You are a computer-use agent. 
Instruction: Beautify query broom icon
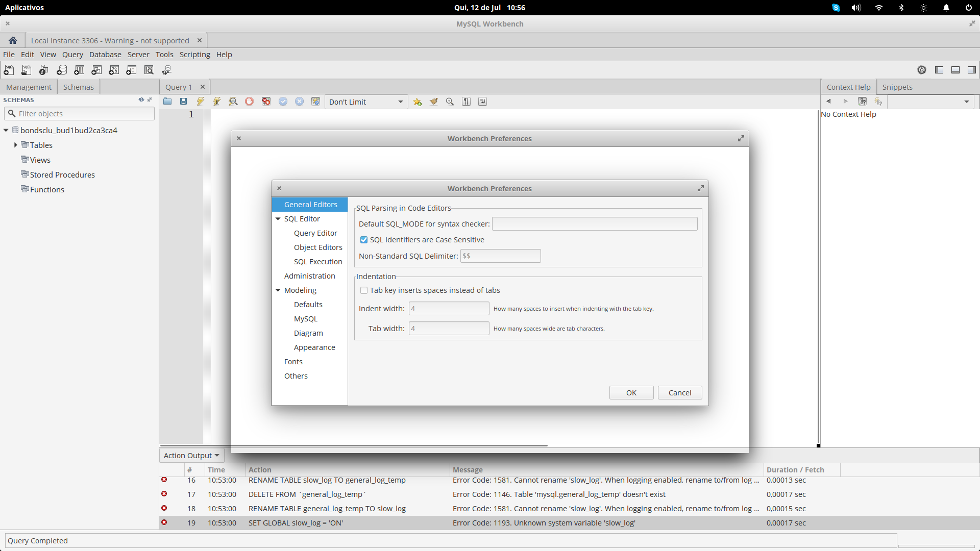click(x=433, y=102)
